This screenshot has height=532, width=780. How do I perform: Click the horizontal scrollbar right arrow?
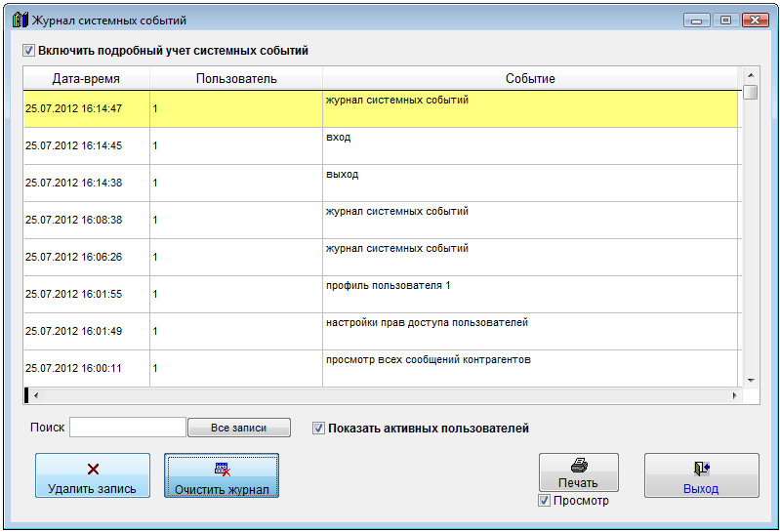pyautogui.click(x=735, y=395)
